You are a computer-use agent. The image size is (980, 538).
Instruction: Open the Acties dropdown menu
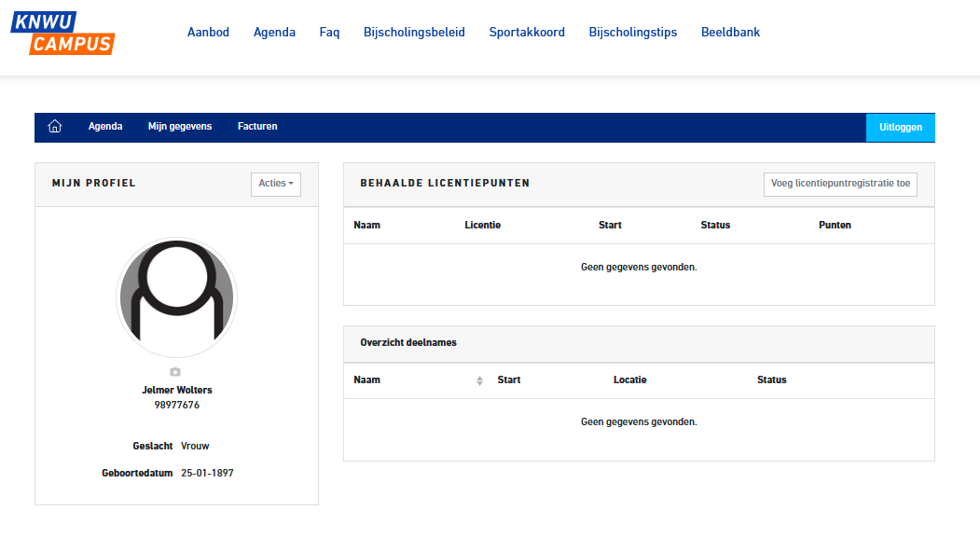276,184
